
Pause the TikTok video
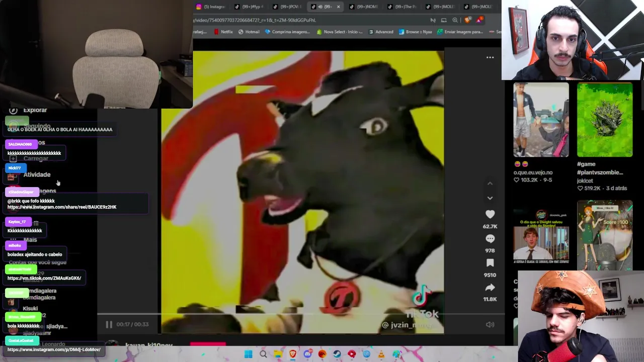(x=109, y=324)
